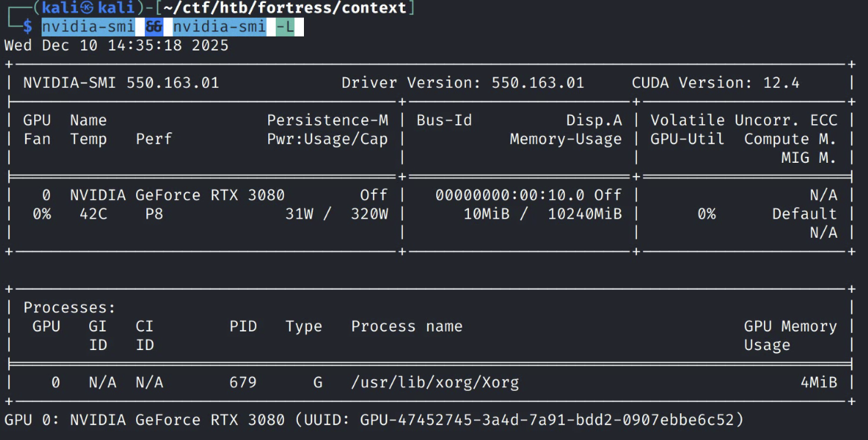This screenshot has width=868, height=440.
Task: Click the 10MiB / 10240MiB memory value
Action: [542, 214]
